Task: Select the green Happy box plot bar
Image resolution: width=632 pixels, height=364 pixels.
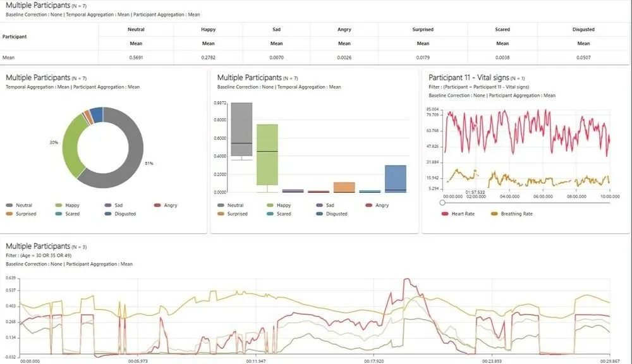Action: pos(267,155)
